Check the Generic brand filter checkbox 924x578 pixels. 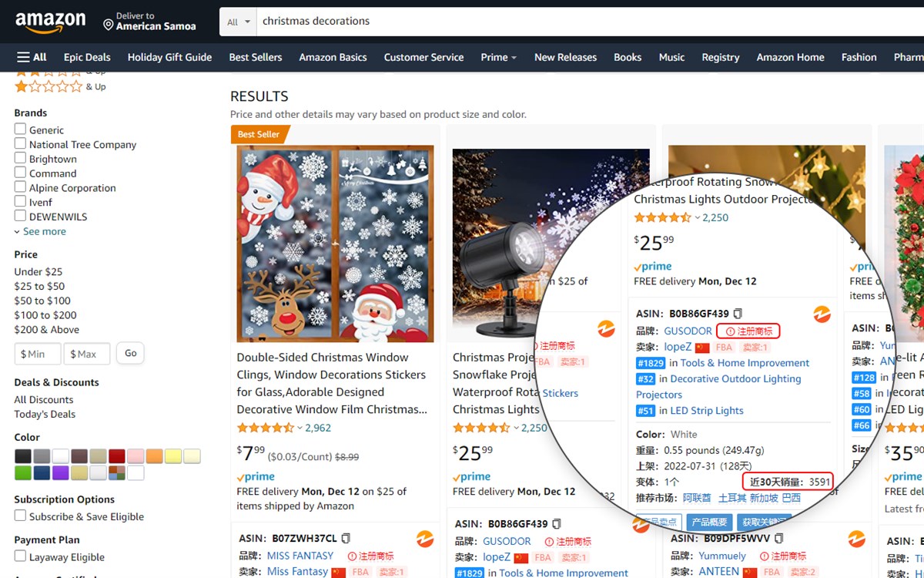(22, 129)
